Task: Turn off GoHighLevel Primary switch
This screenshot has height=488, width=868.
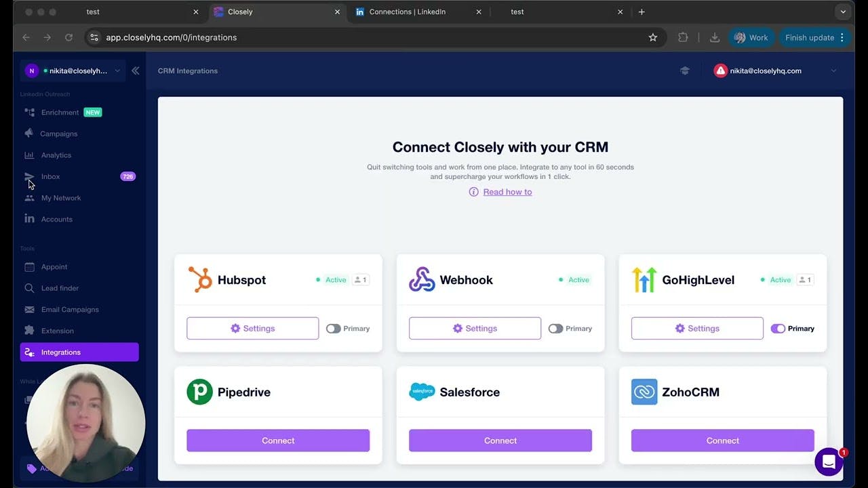Action: coord(778,329)
